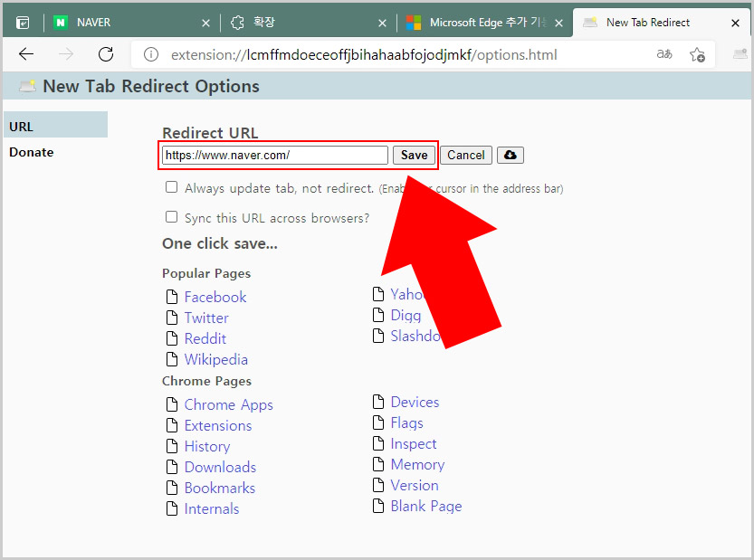The height and width of the screenshot is (560, 754).
Task: Click the page icon beside Internals
Action: click(172, 508)
